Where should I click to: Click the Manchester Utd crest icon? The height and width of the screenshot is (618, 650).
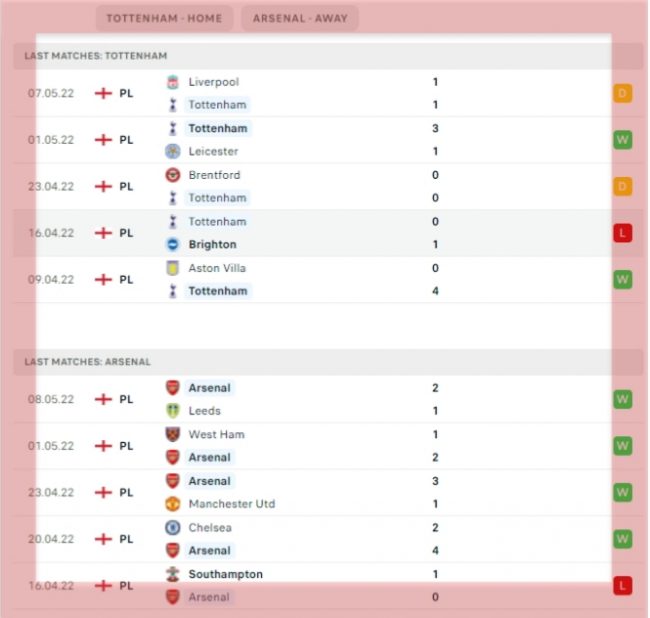pos(173,504)
